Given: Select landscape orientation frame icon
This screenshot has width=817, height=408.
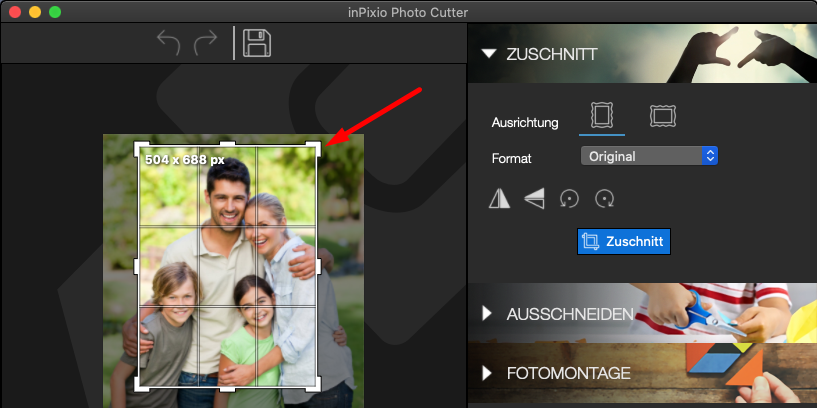Looking at the screenshot, I should pos(663,116).
